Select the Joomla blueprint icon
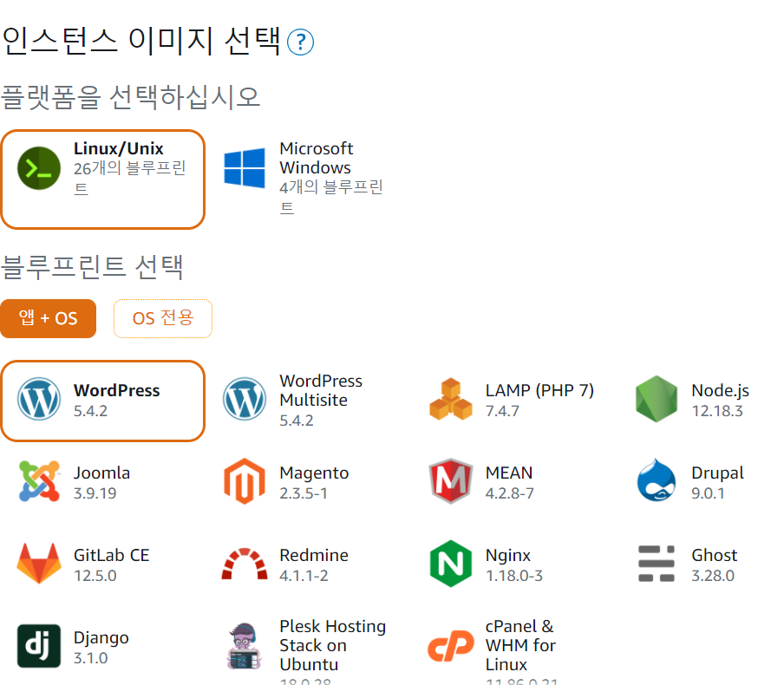The width and height of the screenshot is (784, 685). point(39,482)
